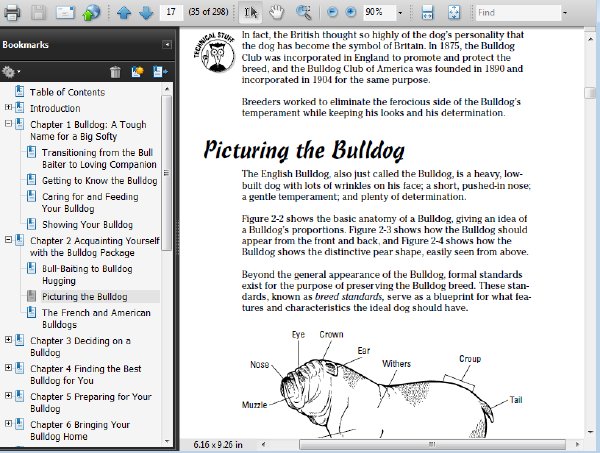Zoom in with the plus button

coord(351,12)
